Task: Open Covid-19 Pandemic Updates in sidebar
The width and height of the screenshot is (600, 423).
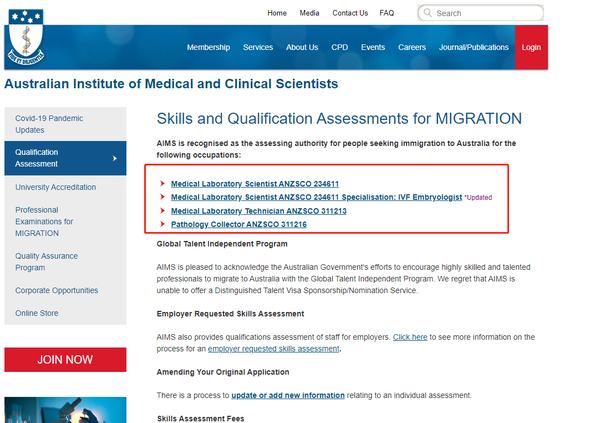Action: pyautogui.click(x=65, y=124)
